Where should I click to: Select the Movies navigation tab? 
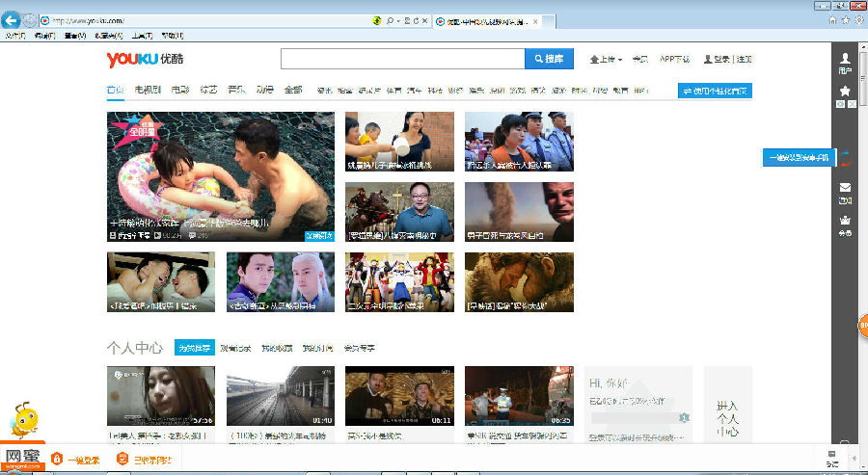(x=180, y=91)
